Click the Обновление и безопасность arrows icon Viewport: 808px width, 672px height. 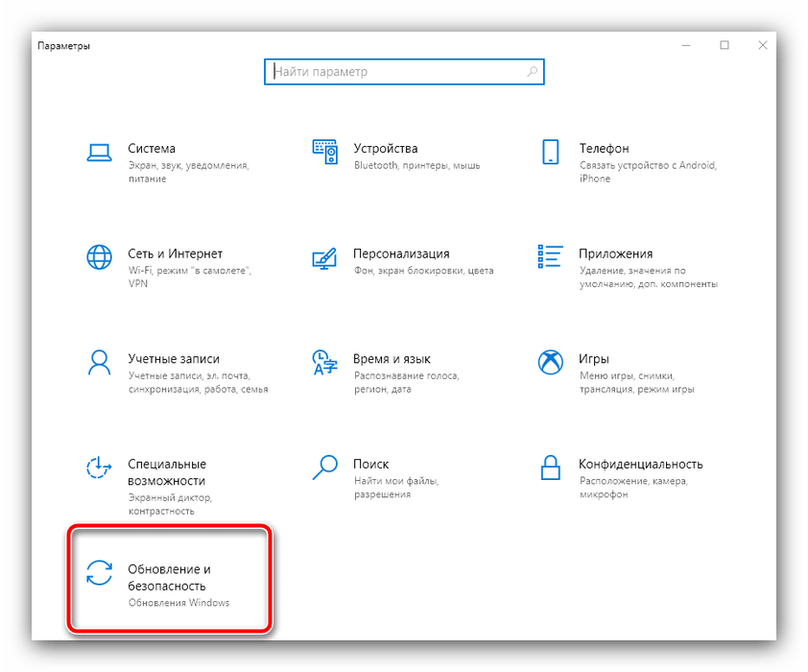point(99,572)
